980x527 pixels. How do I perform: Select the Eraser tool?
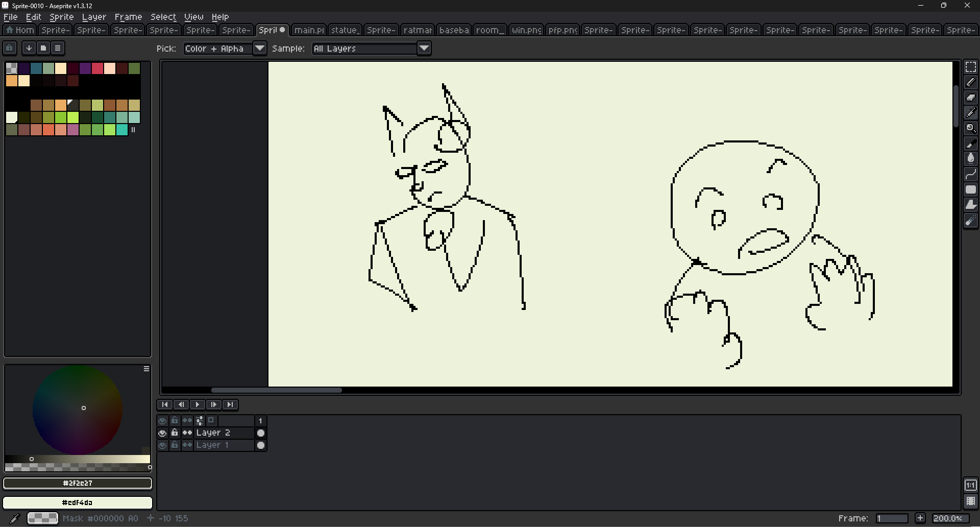pyautogui.click(x=970, y=98)
